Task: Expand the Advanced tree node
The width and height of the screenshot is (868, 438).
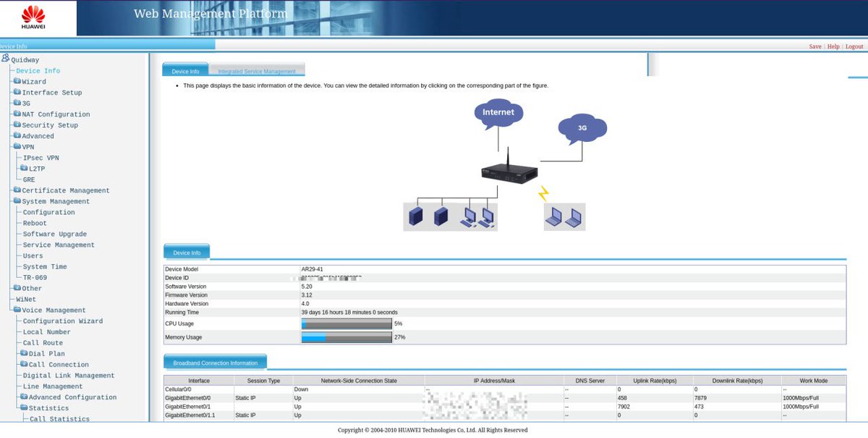Action: point(17,135)
